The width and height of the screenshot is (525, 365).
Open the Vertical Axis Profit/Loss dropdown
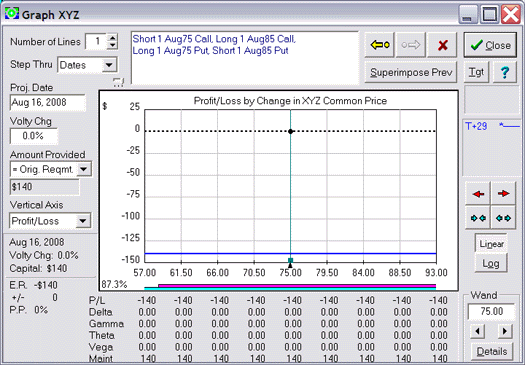(x=83, y=221)
